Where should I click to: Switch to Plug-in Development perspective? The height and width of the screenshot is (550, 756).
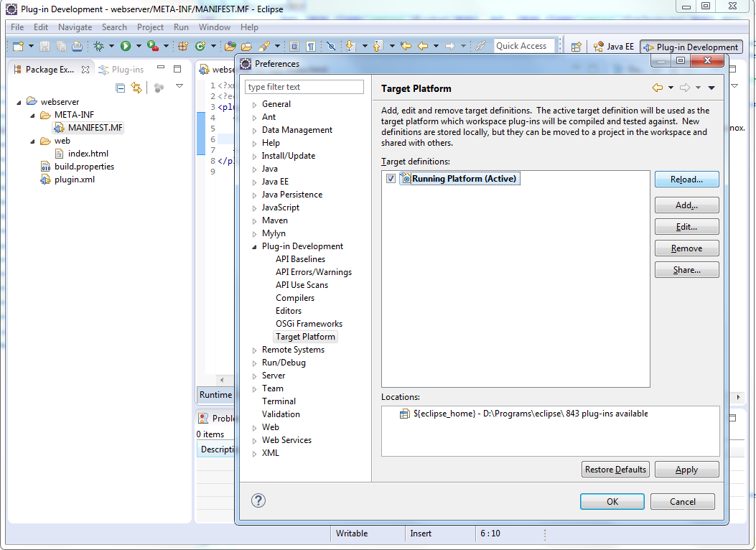[691, 47]
